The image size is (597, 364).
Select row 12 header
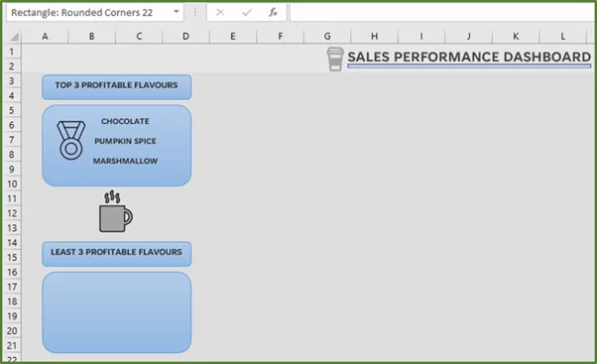point(12,213)
